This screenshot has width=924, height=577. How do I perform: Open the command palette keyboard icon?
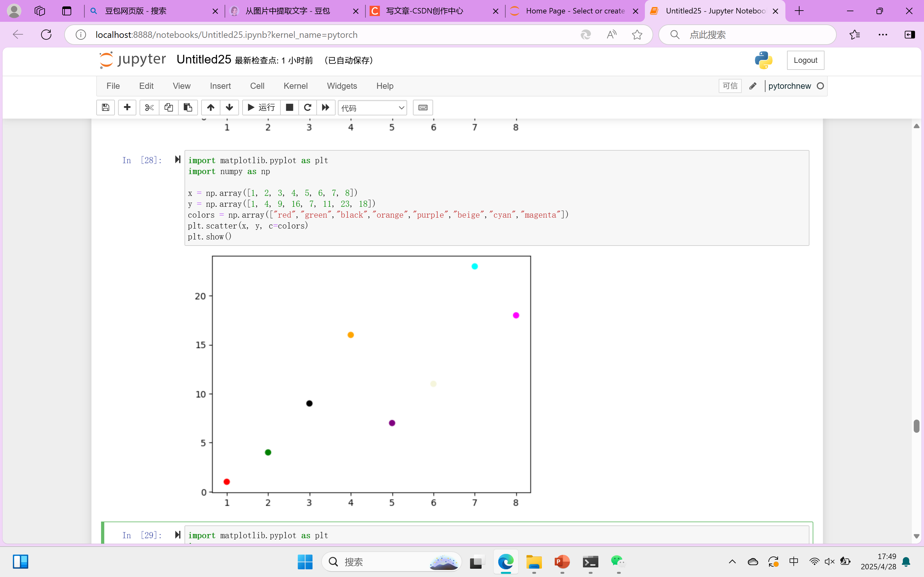[x=423, y=108]
